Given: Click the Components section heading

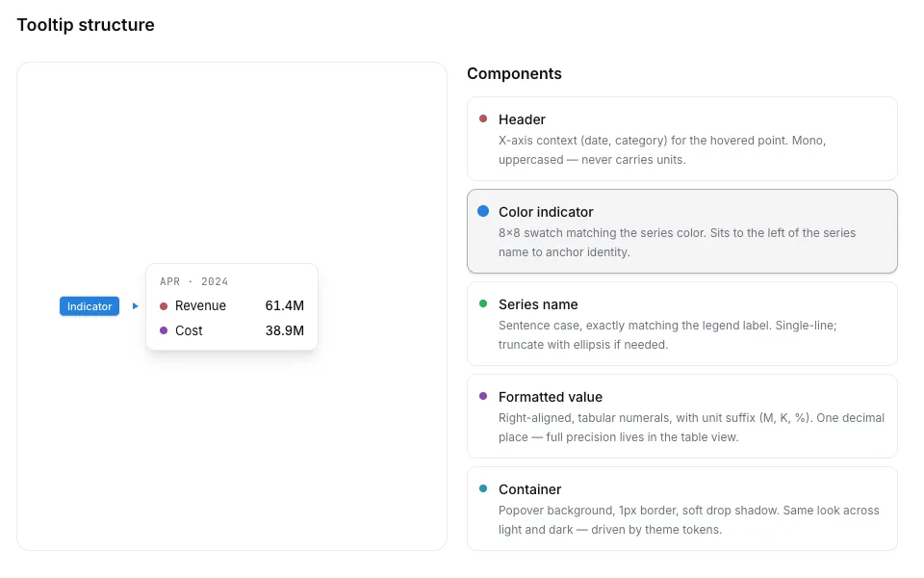Looking at the screenshot, I should [x=514, y=74].
